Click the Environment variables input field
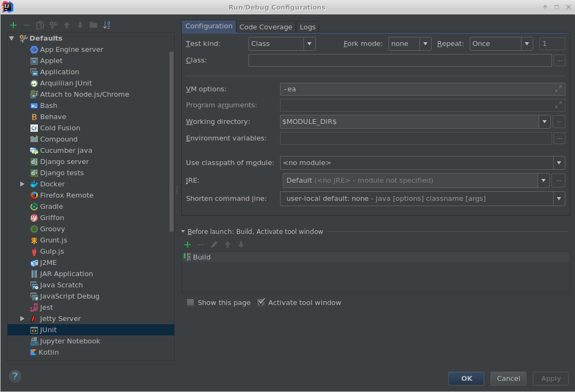Viewport: 575px width, 392px height. click(416, 138)
